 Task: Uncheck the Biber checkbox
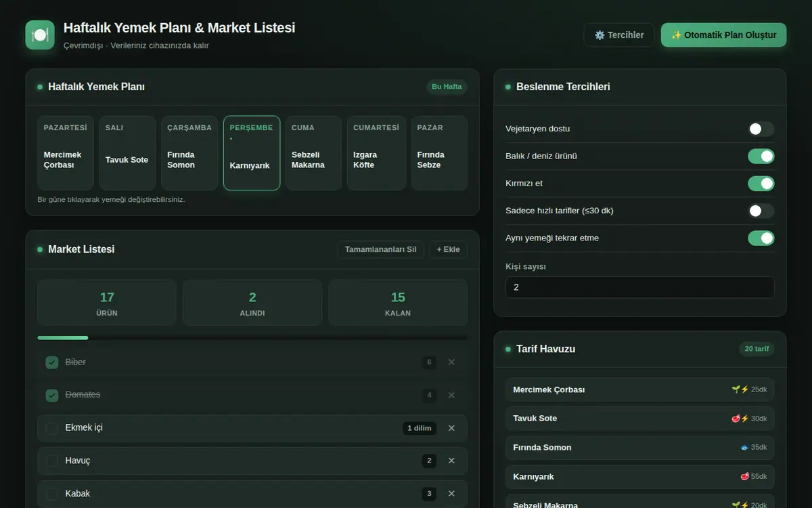pyautogui.click(x=52, y=362)
